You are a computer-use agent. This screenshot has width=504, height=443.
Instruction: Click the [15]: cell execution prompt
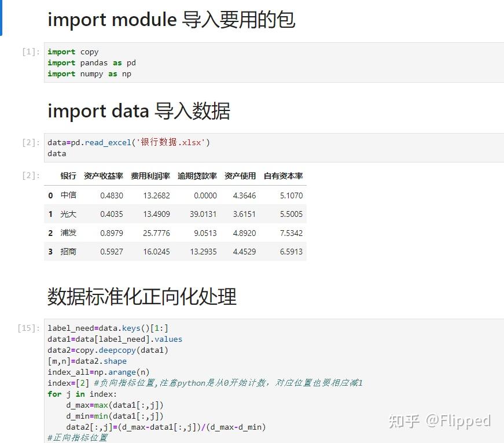pyautogui.click(x=28, y=328)
